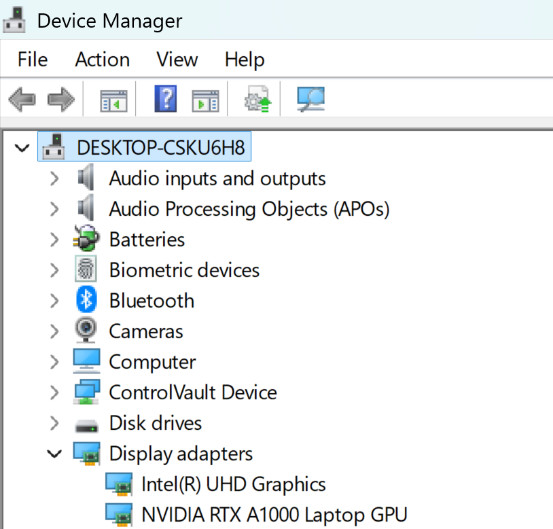Select the Display adapters label
553x529 pixels.
[x=181, y=454]
